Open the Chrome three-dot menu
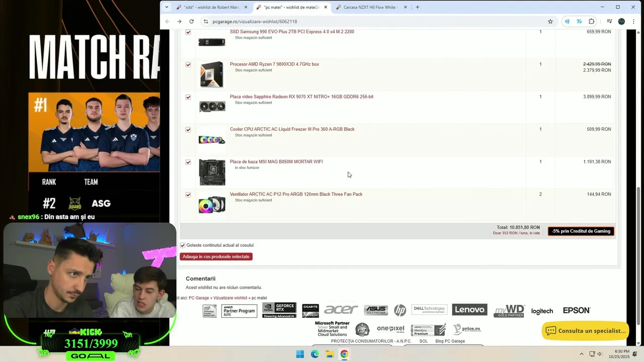Viewport: 644px width, 362px height. (633, 22)
